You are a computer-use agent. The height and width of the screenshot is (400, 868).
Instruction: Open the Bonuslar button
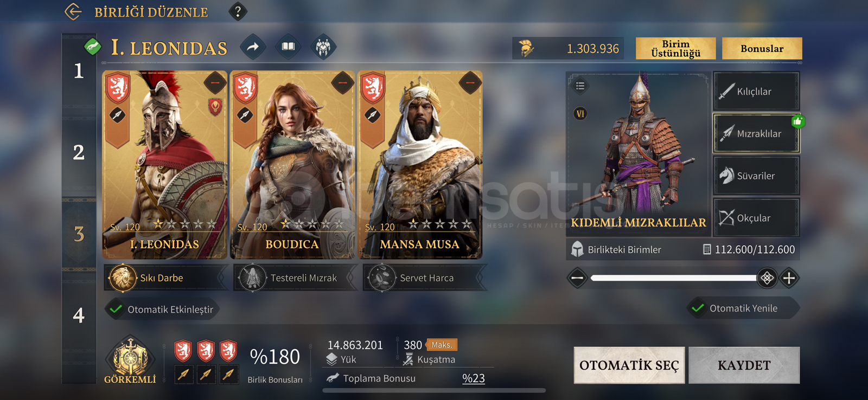[x=762, y=48]
